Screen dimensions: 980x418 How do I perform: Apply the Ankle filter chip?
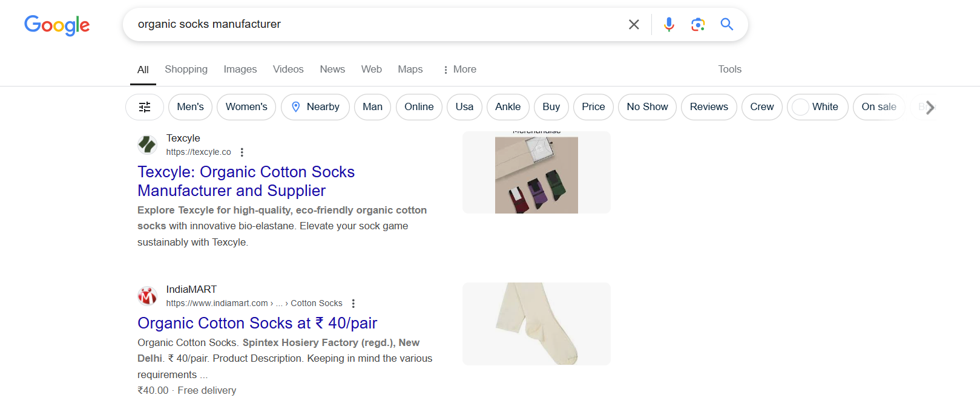tap(508, 107)
